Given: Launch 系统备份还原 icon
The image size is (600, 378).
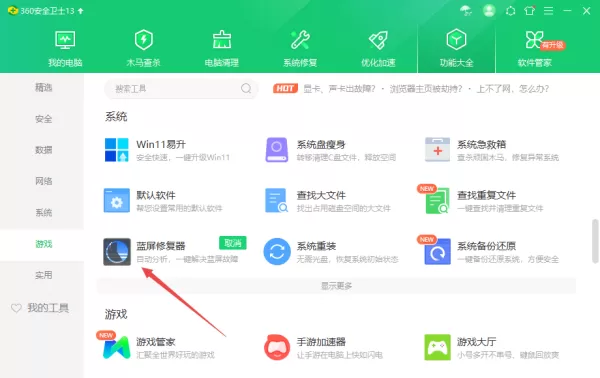Looking at the screenshot, I should click(437, 252).
